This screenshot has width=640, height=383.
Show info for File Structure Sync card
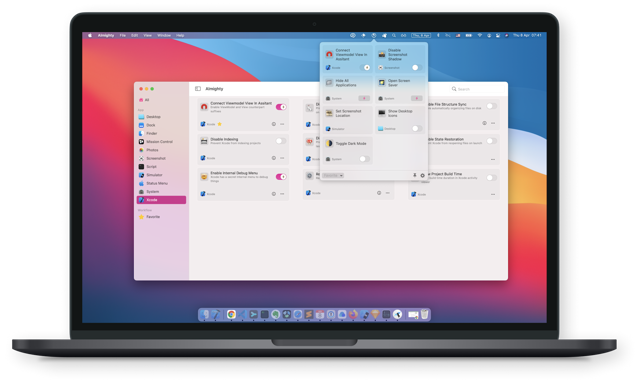pyautogui.click(x=484, y=123)
